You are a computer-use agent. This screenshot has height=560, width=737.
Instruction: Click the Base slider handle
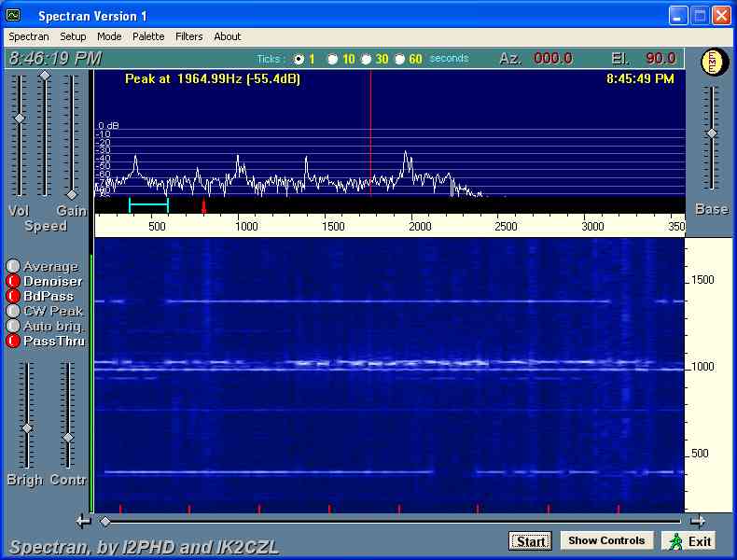(712, 133)
